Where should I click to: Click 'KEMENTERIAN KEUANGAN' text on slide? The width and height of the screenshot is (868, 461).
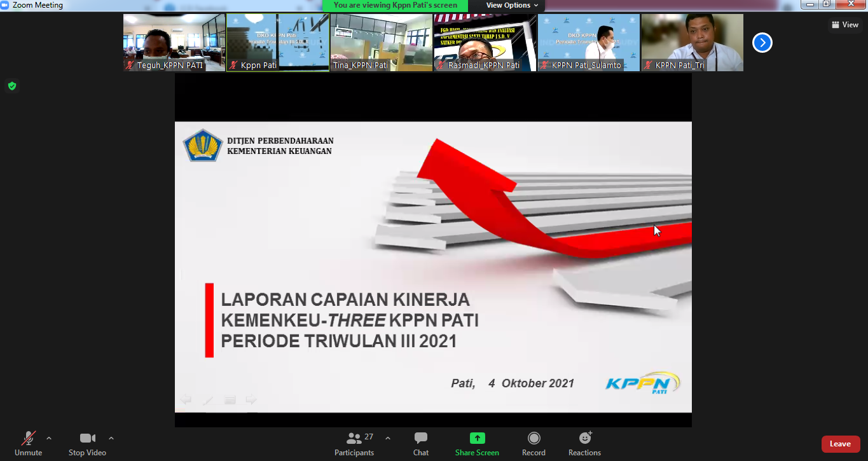279,151
